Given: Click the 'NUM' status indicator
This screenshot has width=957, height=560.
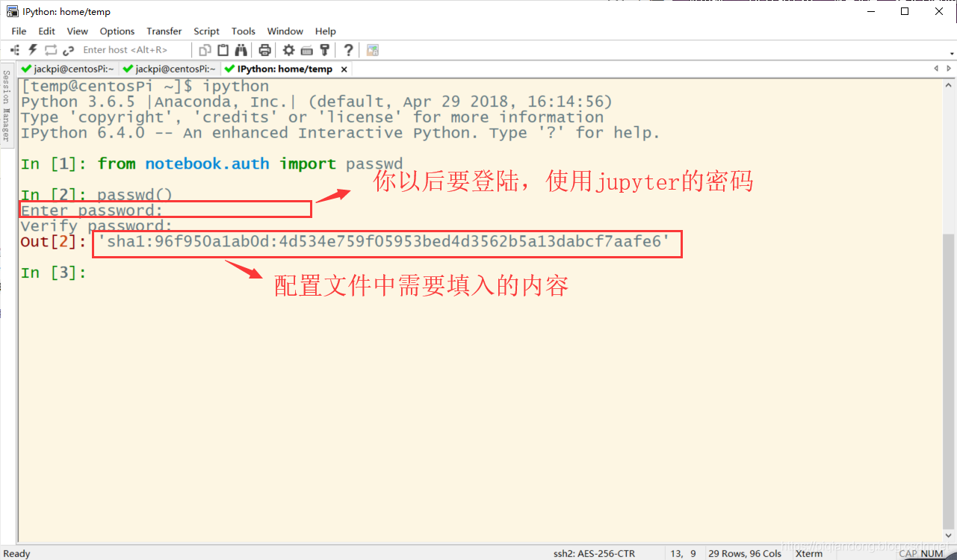Looking at the screenshot, I should (932, 553).
